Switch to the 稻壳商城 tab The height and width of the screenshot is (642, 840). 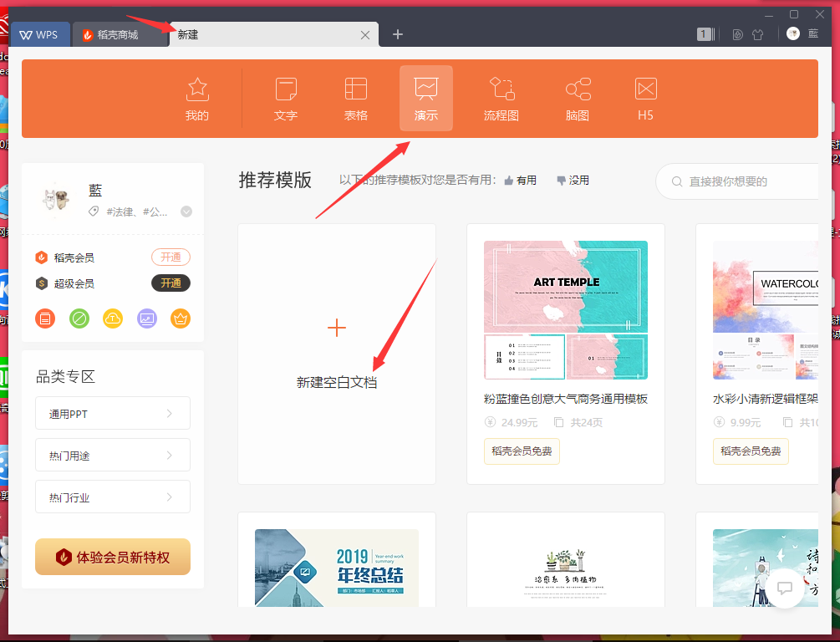(x=119, y=34)
